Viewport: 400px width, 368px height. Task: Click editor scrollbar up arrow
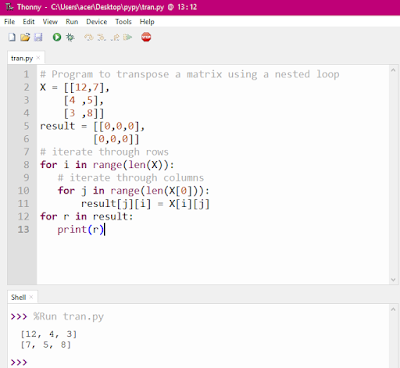[393, 70]
